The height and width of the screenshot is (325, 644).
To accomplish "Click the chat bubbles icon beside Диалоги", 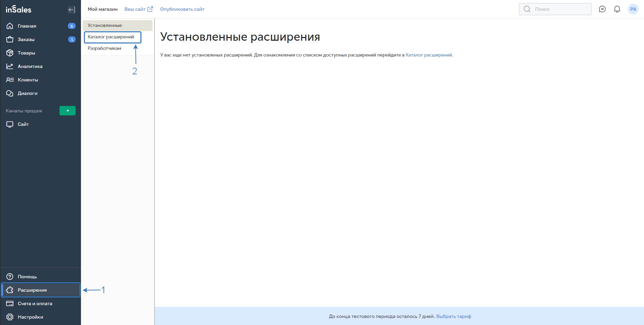I will tap(10, 93).
